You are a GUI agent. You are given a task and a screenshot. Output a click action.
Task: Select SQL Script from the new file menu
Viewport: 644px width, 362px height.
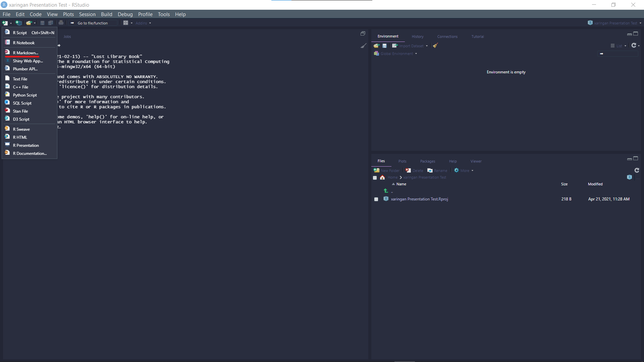click(30, 103)
